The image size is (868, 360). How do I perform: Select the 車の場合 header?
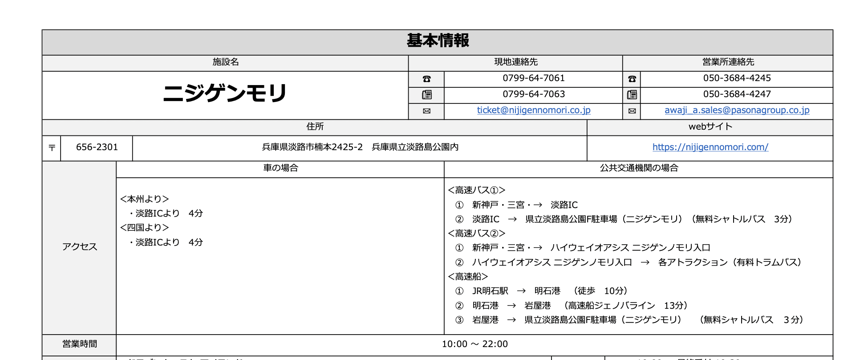(280, 168)
